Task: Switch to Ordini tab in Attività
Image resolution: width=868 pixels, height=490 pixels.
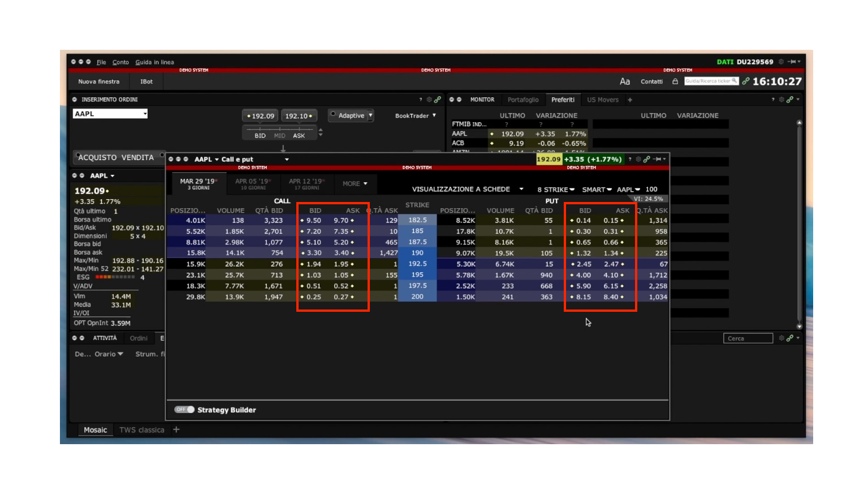Action: 139,338
